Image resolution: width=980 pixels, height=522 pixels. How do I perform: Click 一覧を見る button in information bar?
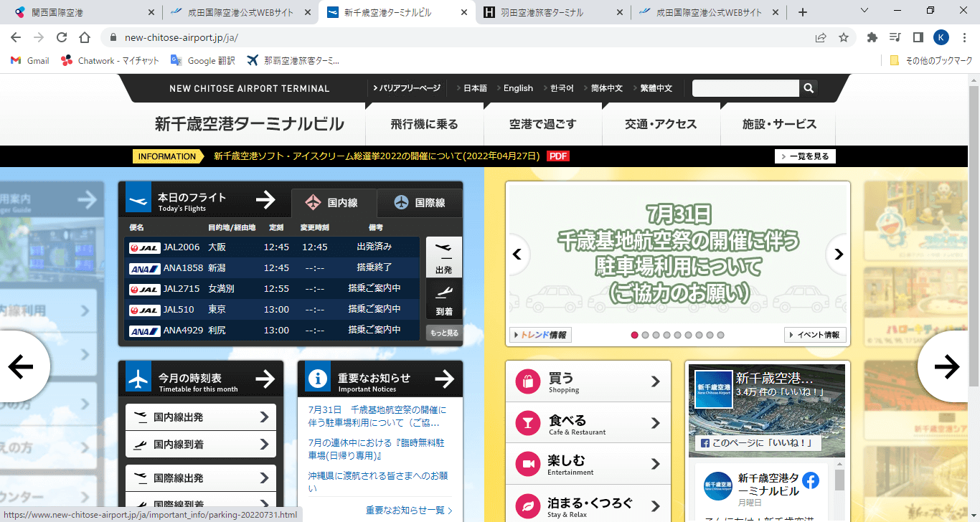click(x=805, y=156)
